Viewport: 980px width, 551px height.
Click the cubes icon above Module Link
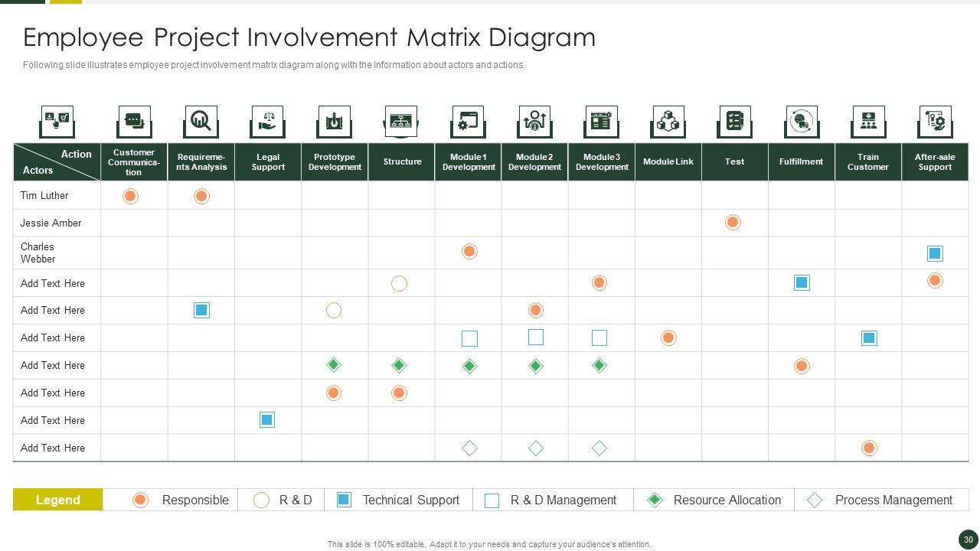pyautogui.click(x=668, y=122)
